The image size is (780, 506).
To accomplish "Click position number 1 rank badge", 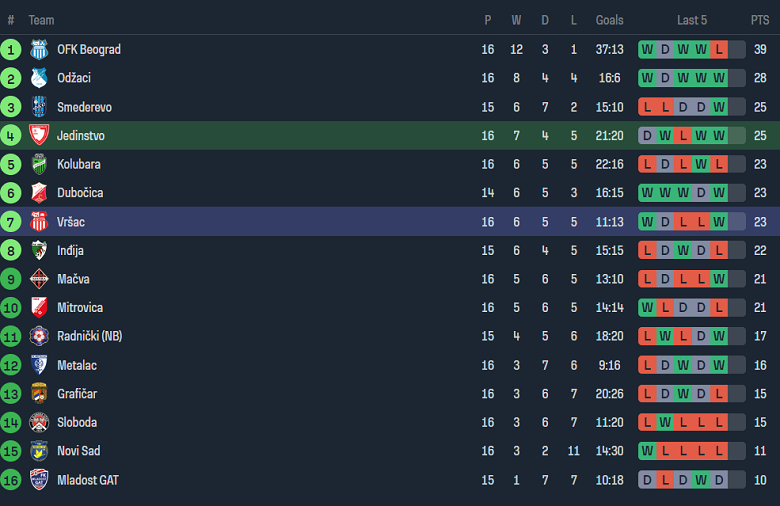I will click(11, 50).
